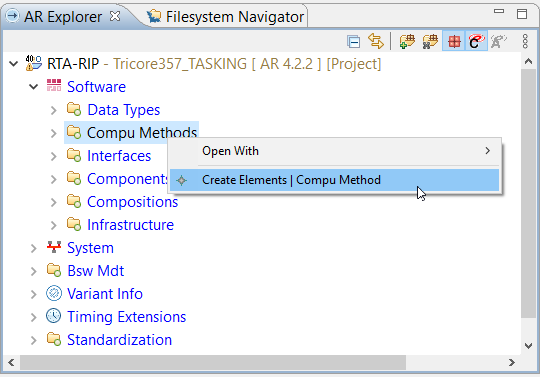
Task: Click the Timing Extensions clock icon
Action: (54, 316)
